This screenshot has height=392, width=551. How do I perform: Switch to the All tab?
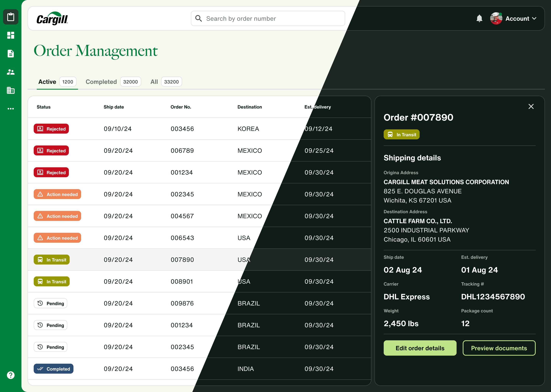point(166,82)
